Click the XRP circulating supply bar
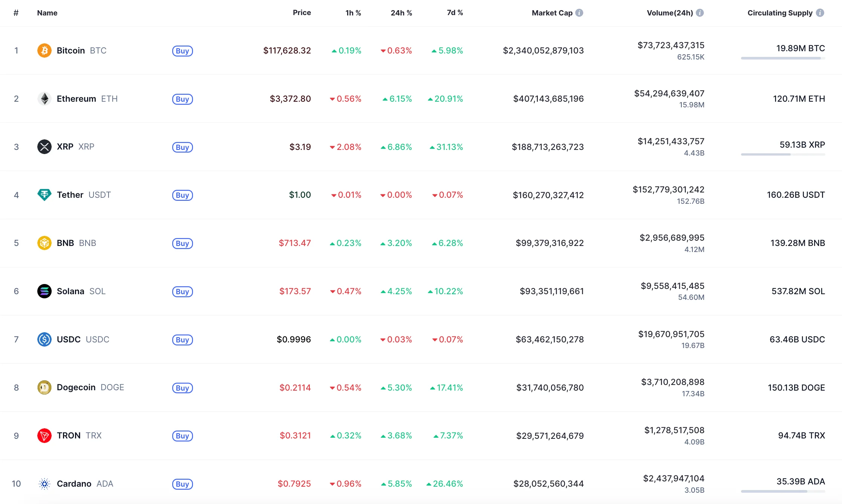The width and height of the screenshot is (842, 504). click(x=782, y=154)
